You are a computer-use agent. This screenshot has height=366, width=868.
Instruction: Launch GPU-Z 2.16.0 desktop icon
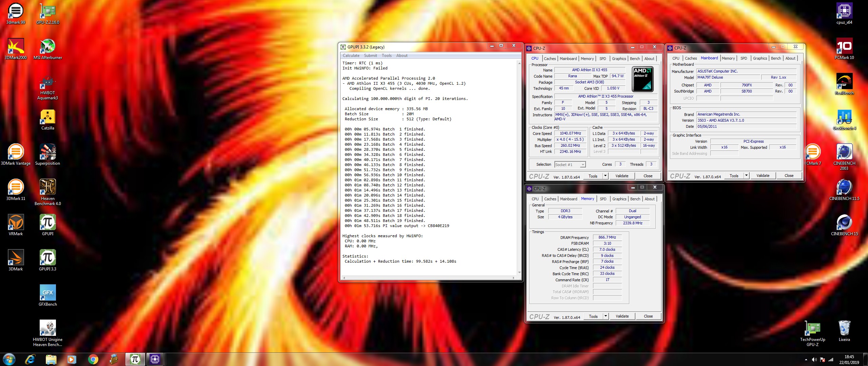(x=48, y=14)
